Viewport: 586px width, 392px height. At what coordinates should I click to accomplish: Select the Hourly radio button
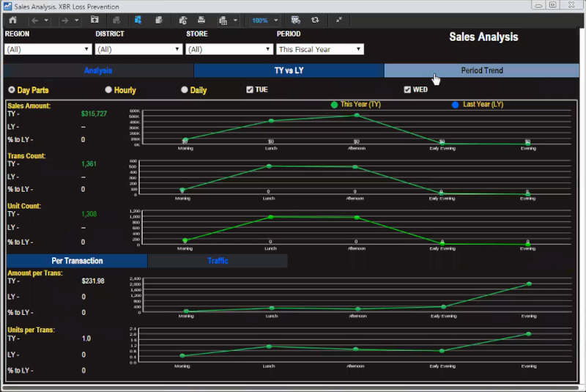pos(108,89)
